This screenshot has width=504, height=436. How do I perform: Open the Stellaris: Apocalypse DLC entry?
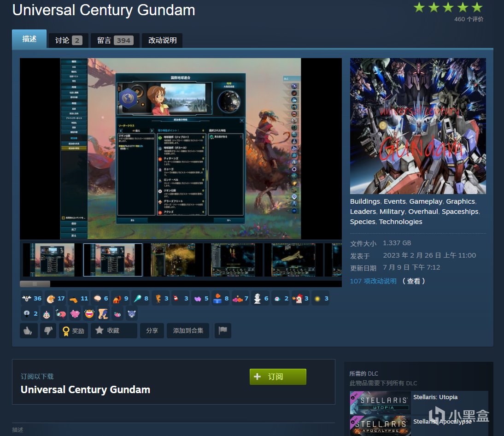pos(419,425)
